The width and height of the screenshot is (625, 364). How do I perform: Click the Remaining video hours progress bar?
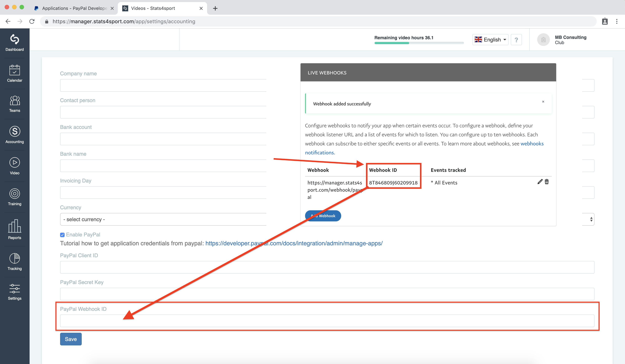[x=419, y=43]
